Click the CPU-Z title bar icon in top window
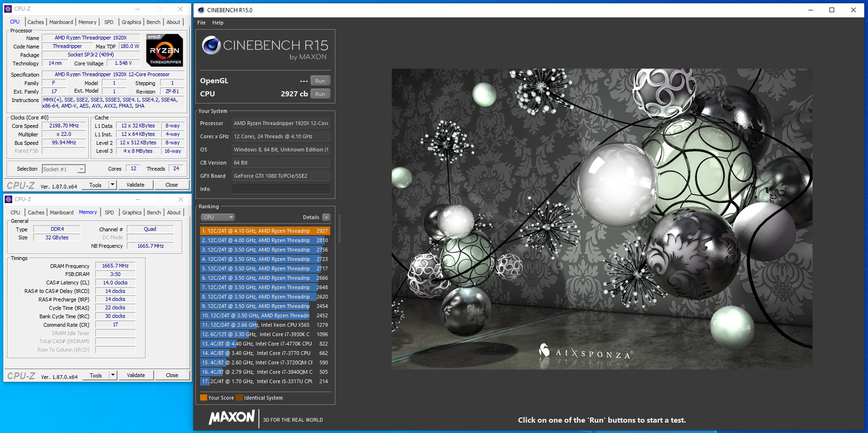868x433 pixels. 8,9
